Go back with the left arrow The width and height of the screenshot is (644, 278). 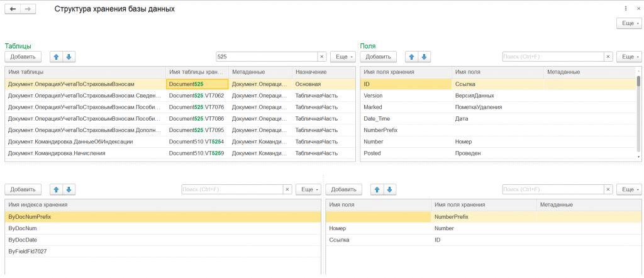[x=13, y=9]
